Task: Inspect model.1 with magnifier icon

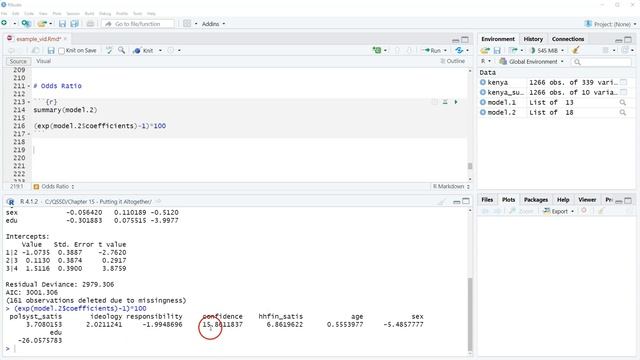Action: 622,102
